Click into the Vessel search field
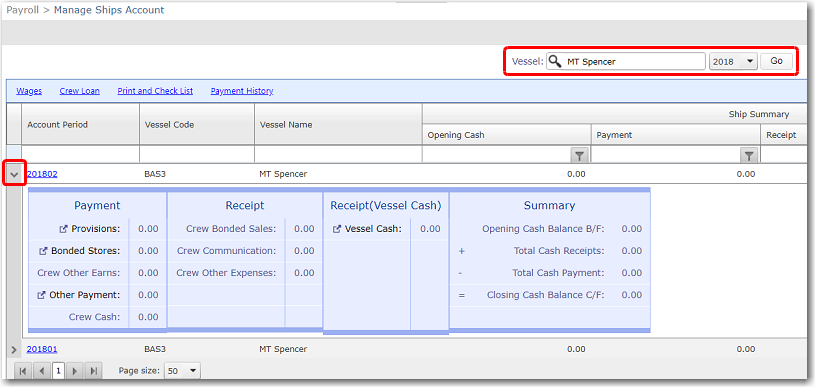Viewport: 815px width, 387px height. point(626,61)
